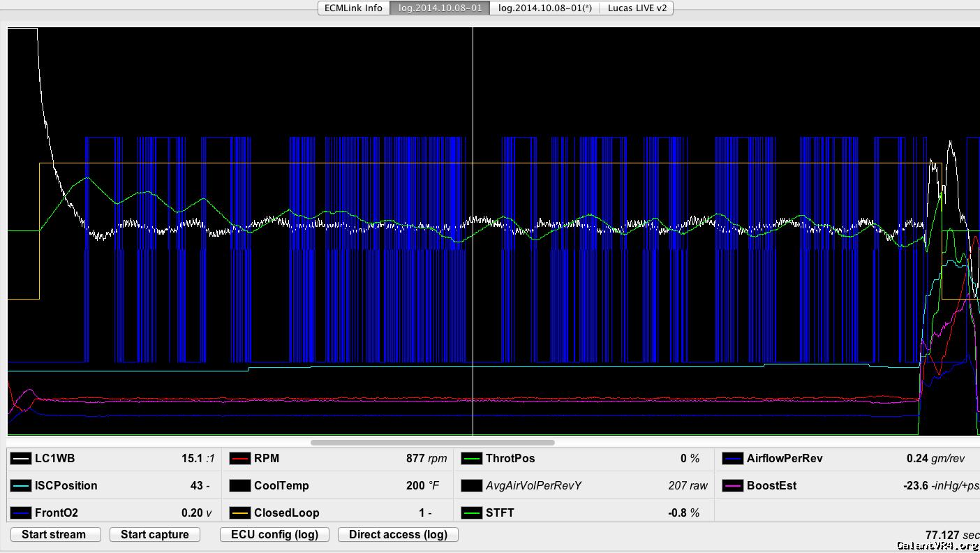Switch to the Lucas LIVE v2 tab
Image resolution: width=980 pixels, height=553 pixels.
637,8
